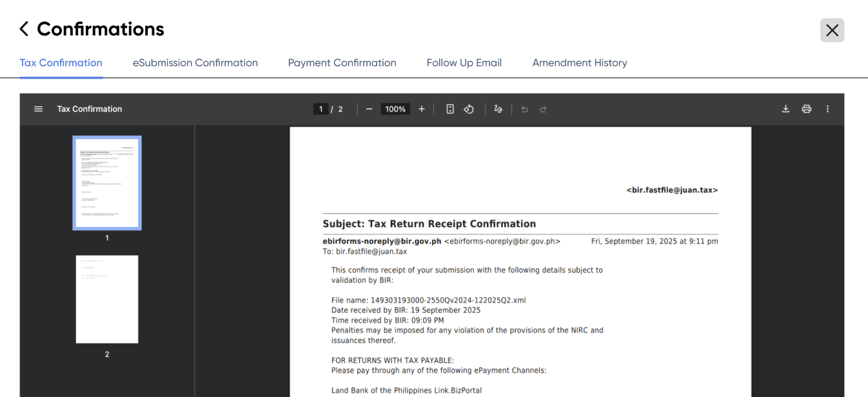The image size is (868, 397).
Task: Print the Tax Confirmation document
Action: coord(806,109)
